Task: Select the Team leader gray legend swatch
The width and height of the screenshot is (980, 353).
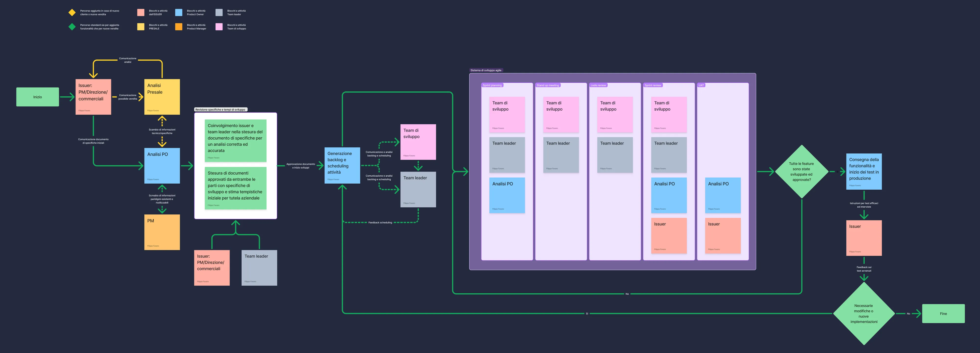Action: point(219,13)
